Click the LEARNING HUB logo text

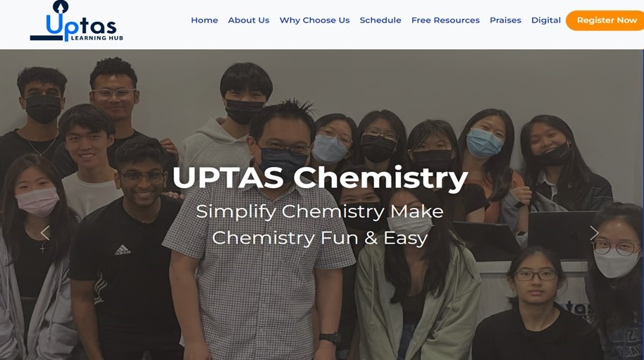pos(97,38)
